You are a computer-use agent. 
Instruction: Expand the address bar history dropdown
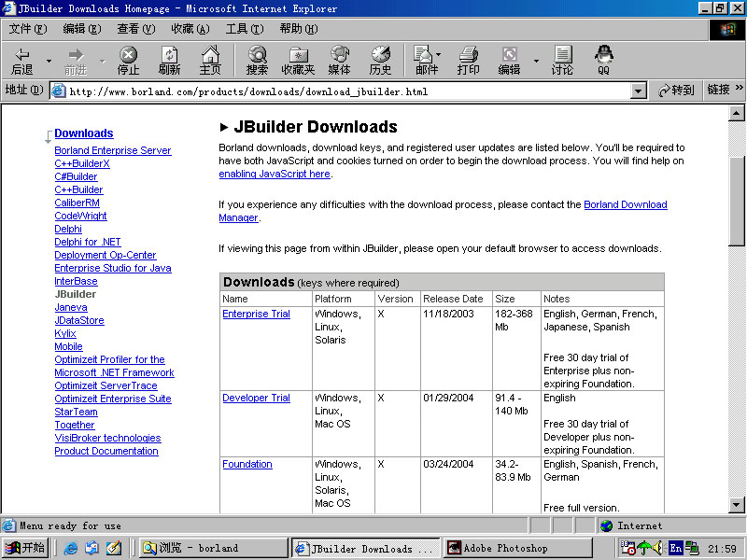[638, 91]
